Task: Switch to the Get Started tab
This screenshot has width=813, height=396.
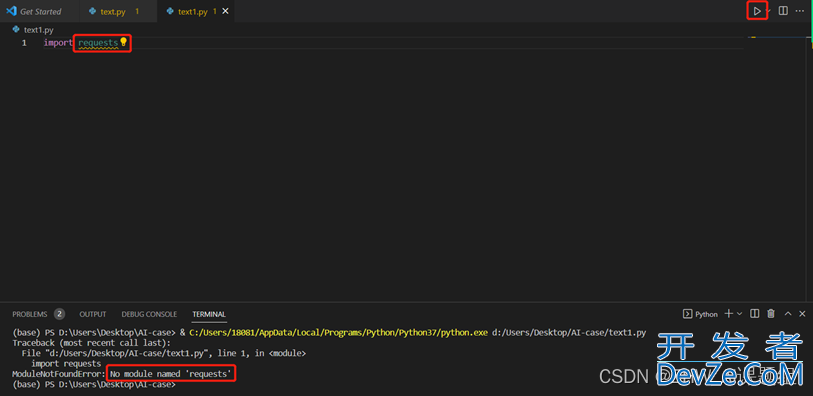Action: (x=40, y=11)
